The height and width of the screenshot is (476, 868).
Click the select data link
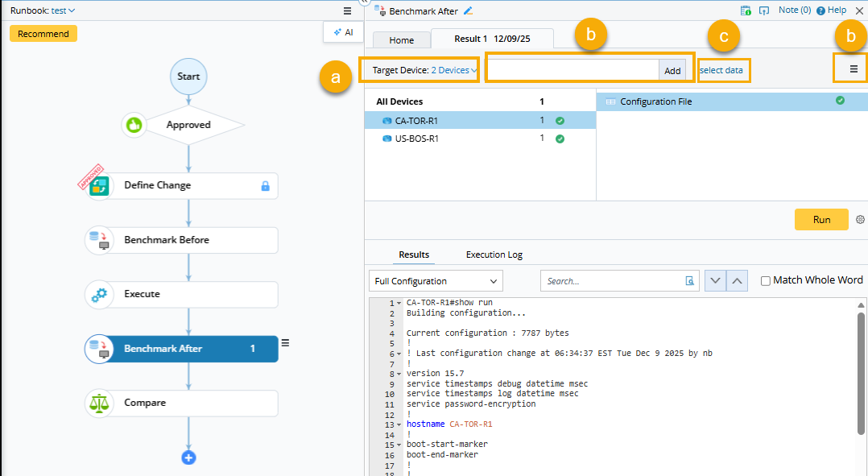[x=721, y=71]
